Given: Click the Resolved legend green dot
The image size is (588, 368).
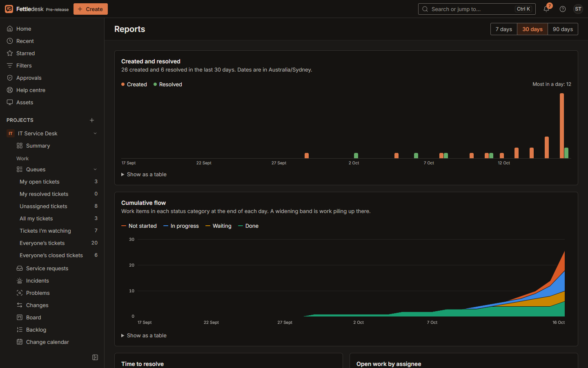Looking at the screenshot, I should point(155,84).
